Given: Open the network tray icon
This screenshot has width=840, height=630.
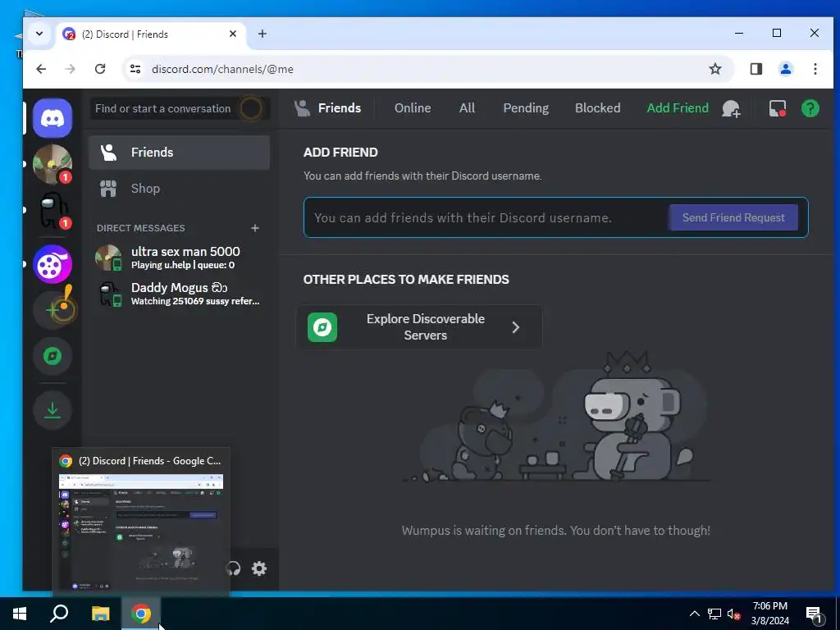Looking at the screenshot, I should coord(714,614).
